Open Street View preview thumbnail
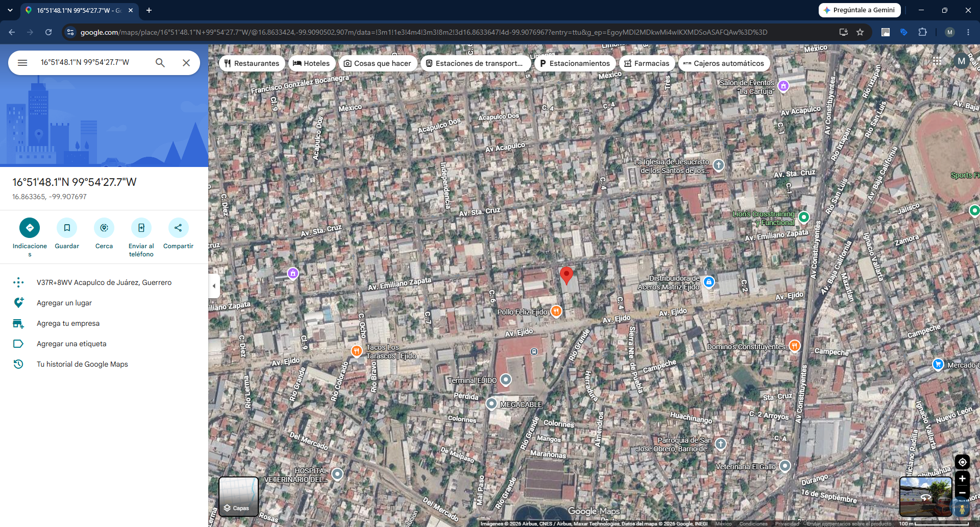The height and width of the screenshot is (527, 980). [x=925, y=496]
